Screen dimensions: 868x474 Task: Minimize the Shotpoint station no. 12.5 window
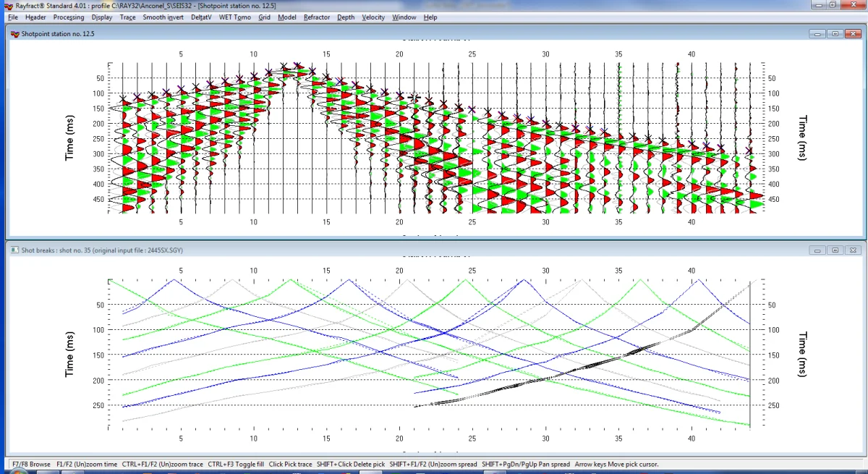[x=819, y=33]
